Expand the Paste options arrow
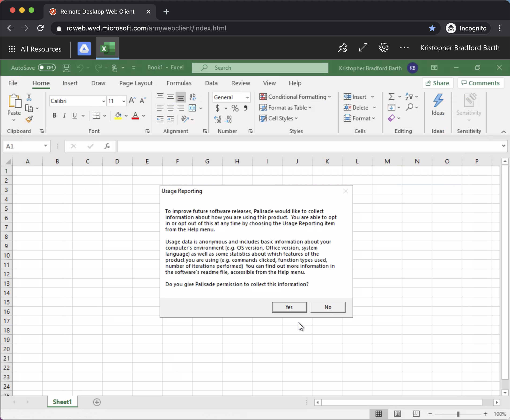 click(x=14, y=120)
